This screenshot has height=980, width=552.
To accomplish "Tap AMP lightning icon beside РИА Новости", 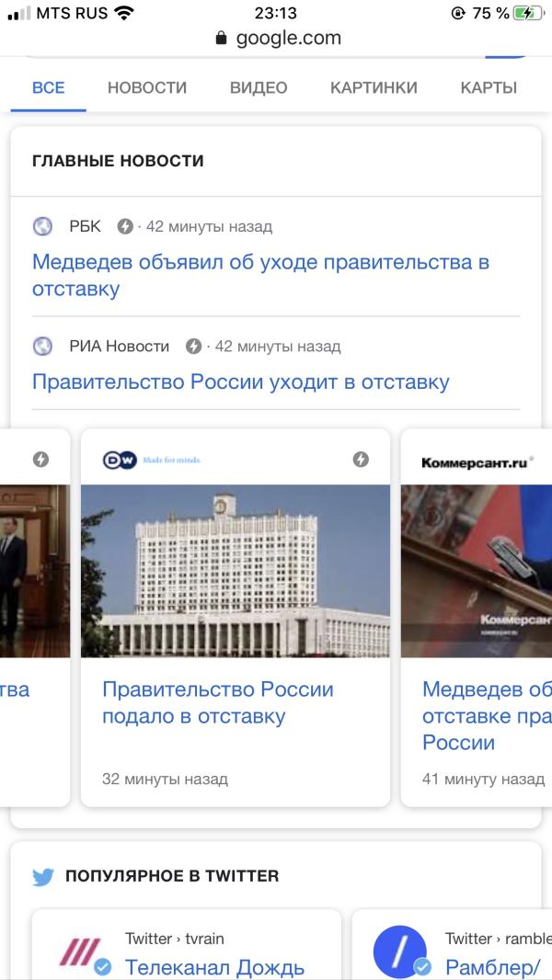I will pos(194,346).
